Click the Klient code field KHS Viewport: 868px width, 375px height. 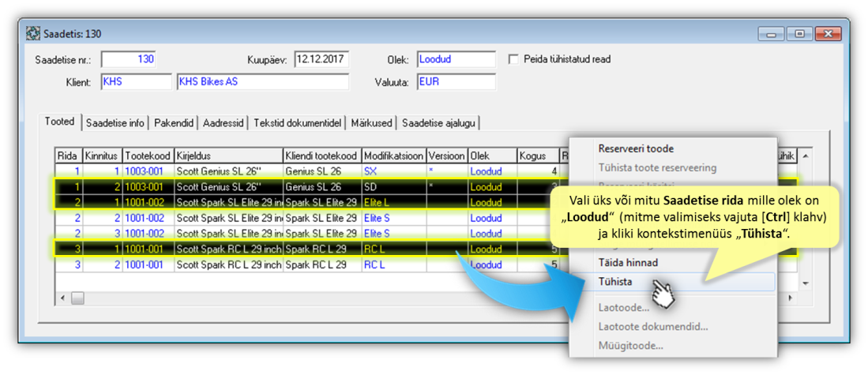coord(136,82)
